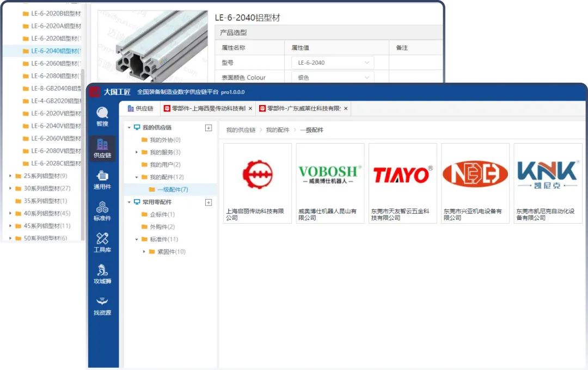This screenshot has width=588, height=370.
Task: Click the 供应链 tab building icon
Action: point(131,108)
